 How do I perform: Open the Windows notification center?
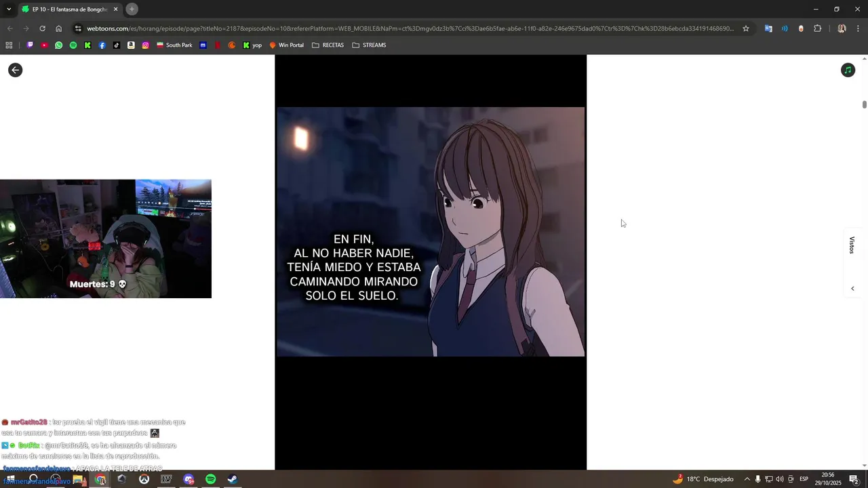854,479
